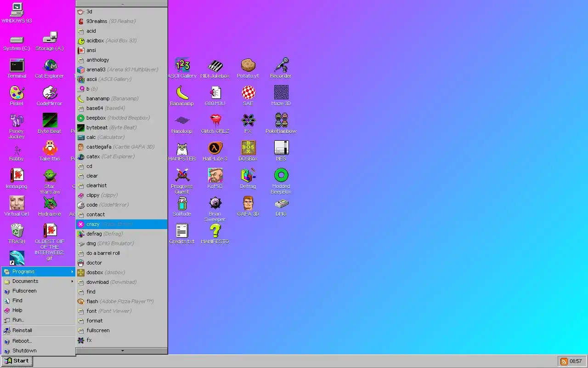Open the PokéRainbow desktop icon
Screen dimensions: 588x368
click(x=281, y=124)
